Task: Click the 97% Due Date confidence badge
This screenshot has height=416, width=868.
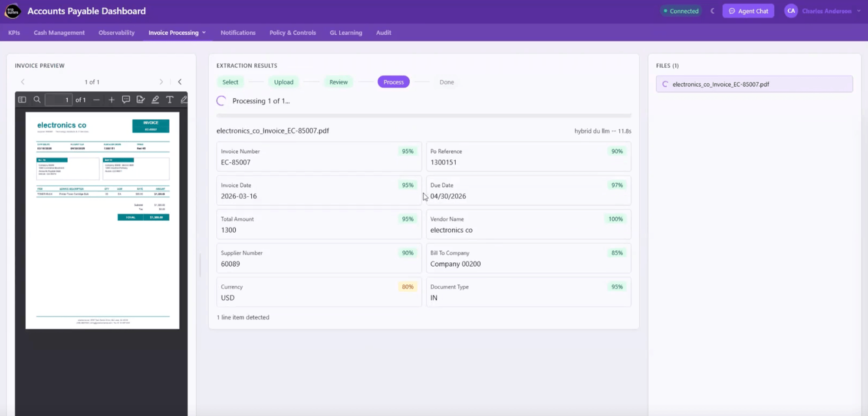Action: click(617, 185)
